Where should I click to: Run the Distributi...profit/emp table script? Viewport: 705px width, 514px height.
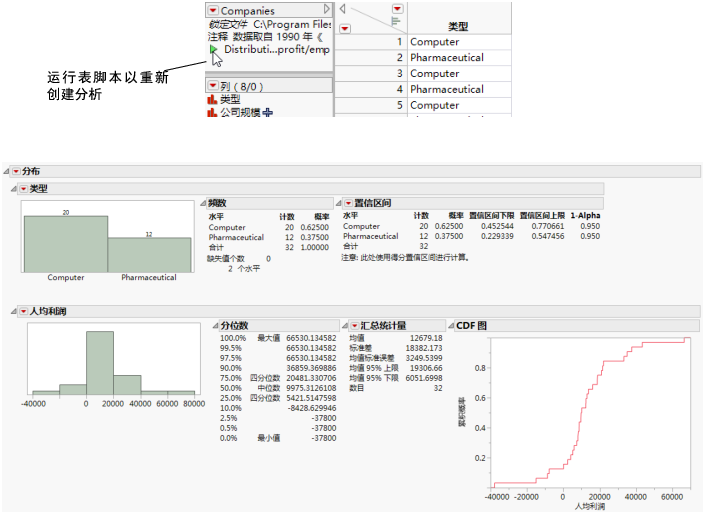pyautogui.click(x=213, y=49)
